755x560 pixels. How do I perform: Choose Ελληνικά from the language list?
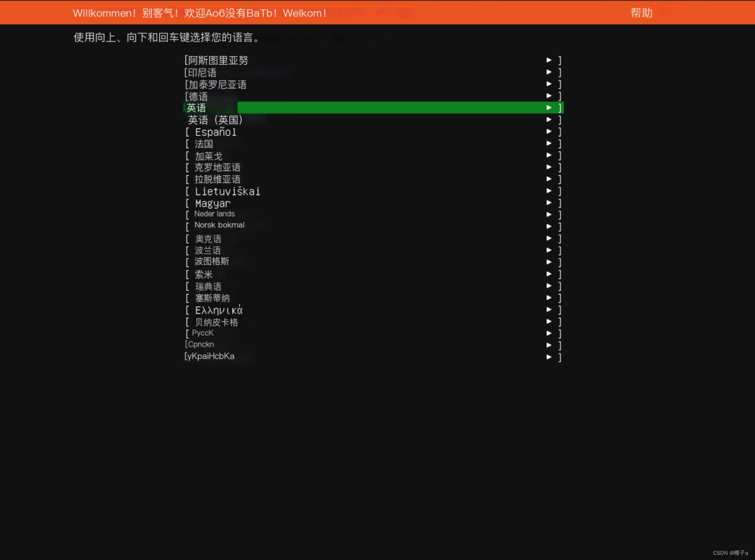click(373, 310)
